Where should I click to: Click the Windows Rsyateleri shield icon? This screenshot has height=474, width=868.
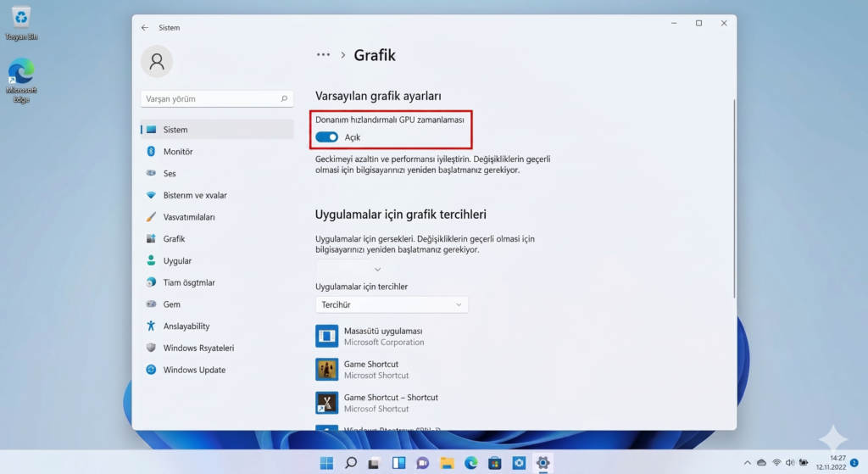[x=151, y=347]
